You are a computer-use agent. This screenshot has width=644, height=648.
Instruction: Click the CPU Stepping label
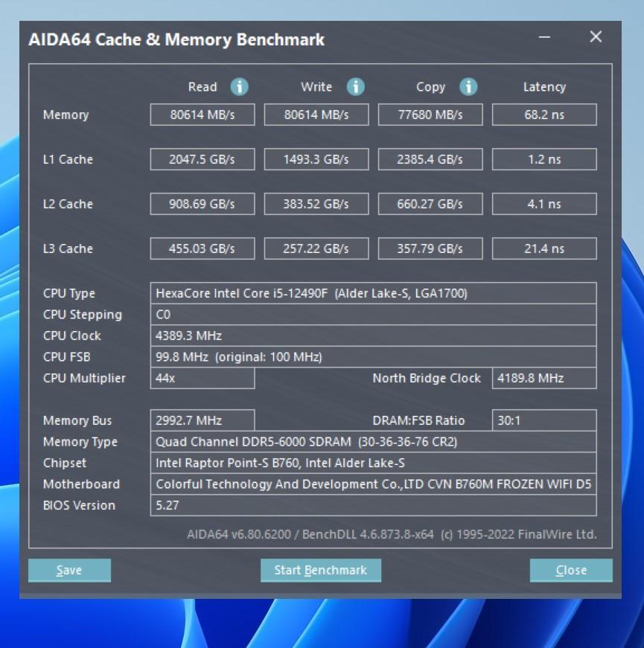click(x=83, y=315)
